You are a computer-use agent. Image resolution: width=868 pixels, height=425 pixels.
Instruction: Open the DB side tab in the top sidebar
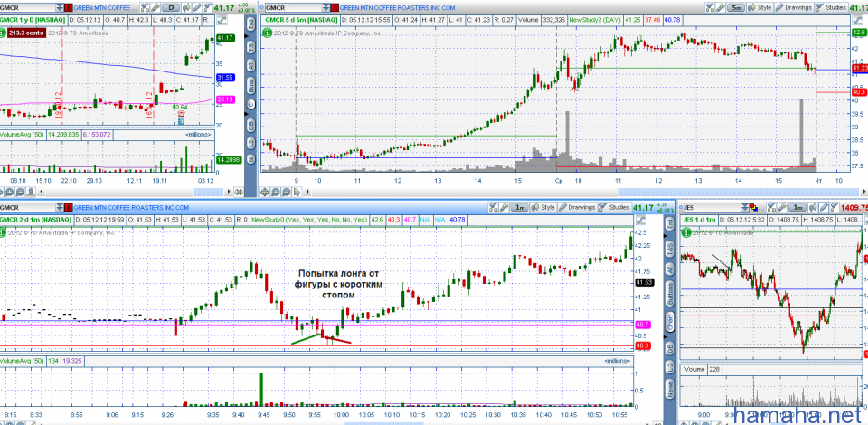click(250, 126)
